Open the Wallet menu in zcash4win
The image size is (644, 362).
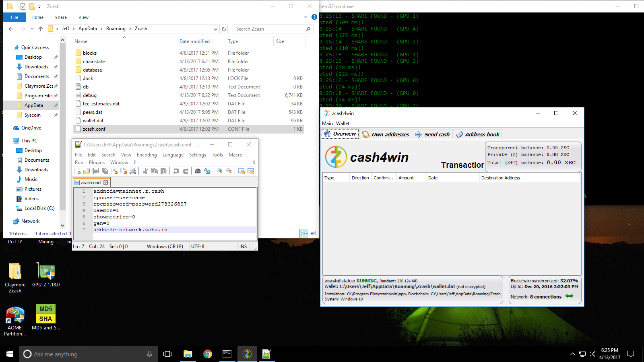click(343, 123)
